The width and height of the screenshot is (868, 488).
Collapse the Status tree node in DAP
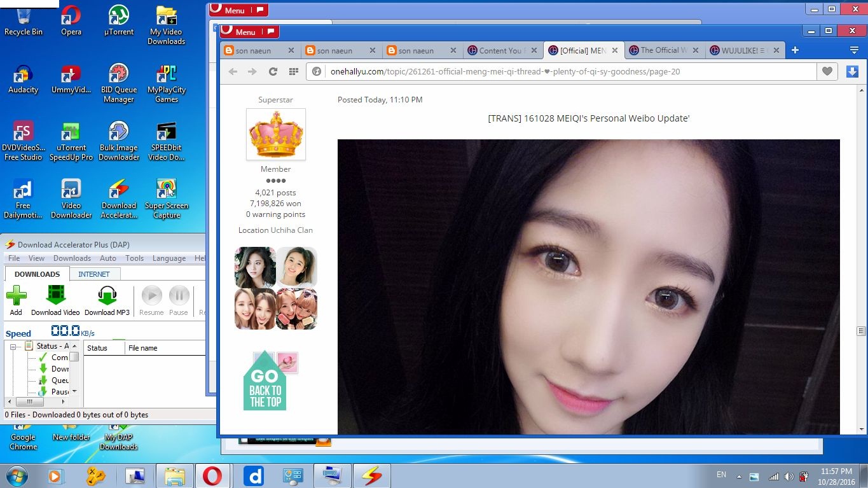pos(13,347)
